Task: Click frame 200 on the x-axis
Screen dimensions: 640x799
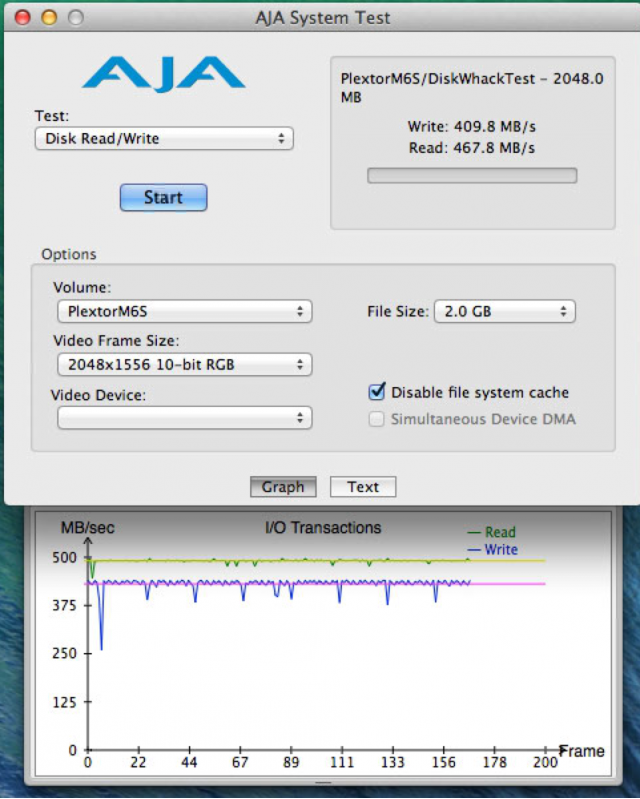Action: pos(545,762)
